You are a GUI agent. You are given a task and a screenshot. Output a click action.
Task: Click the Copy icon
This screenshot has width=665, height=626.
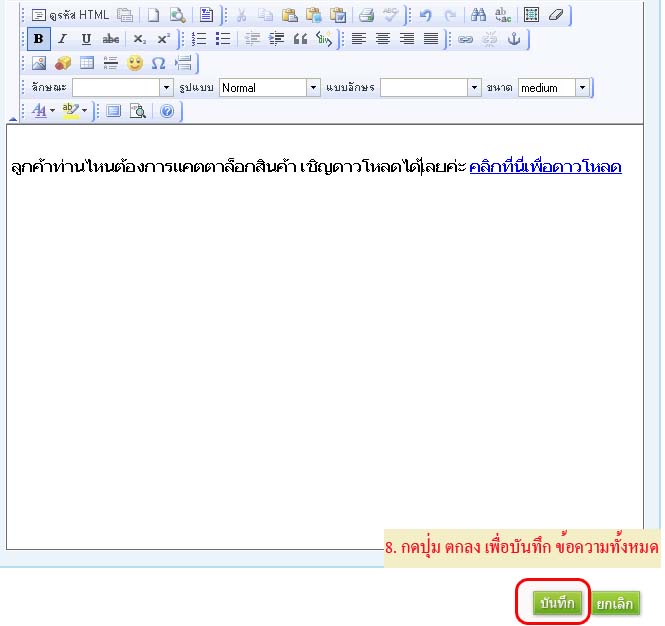point(265,15)
